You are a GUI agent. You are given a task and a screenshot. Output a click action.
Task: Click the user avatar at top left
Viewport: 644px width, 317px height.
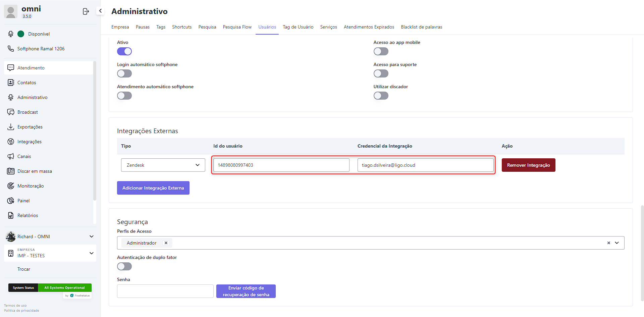point(11,12)
